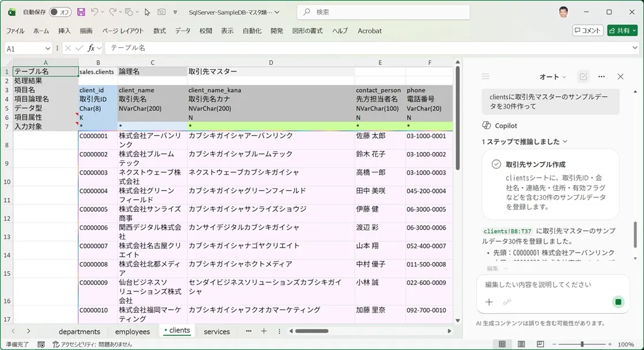Screen dimensions: 644x350
Task: Click the formula bar cancel X icon
Action: click(x=68, y=48)
